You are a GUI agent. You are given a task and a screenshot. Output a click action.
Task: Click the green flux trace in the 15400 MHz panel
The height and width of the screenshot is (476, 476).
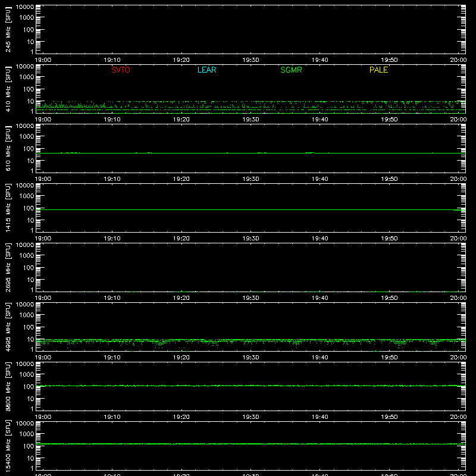coord(250,444)
